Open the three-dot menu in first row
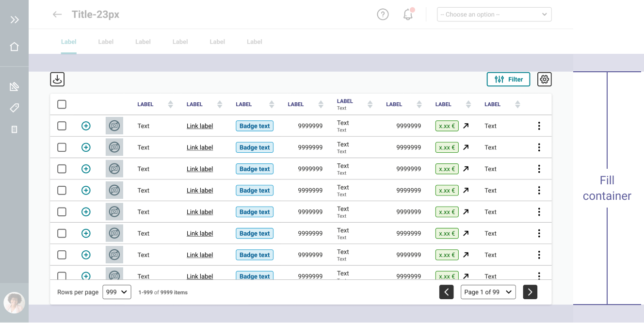Screen dimensions: 644x323 click(x=539, y=126)
